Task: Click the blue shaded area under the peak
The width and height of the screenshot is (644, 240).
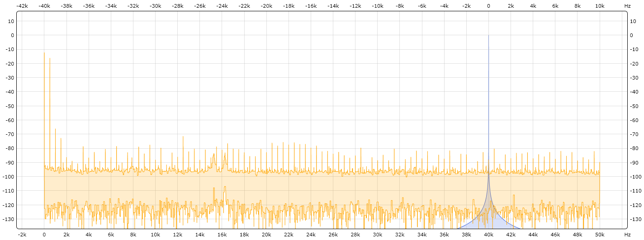Action: click(488, 219)
